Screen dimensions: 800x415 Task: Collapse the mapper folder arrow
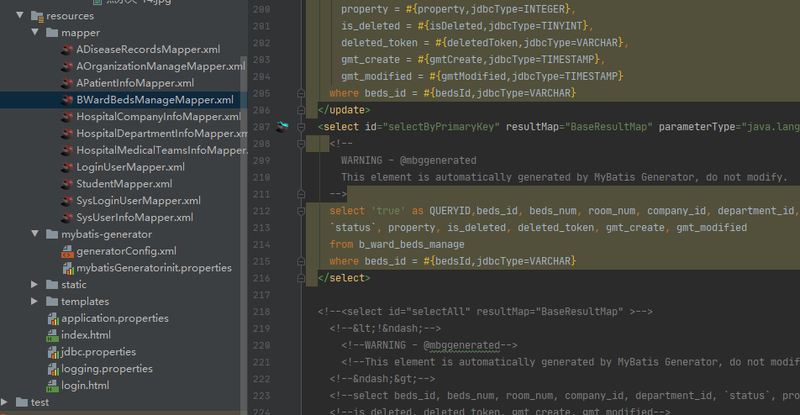[35, 32]
